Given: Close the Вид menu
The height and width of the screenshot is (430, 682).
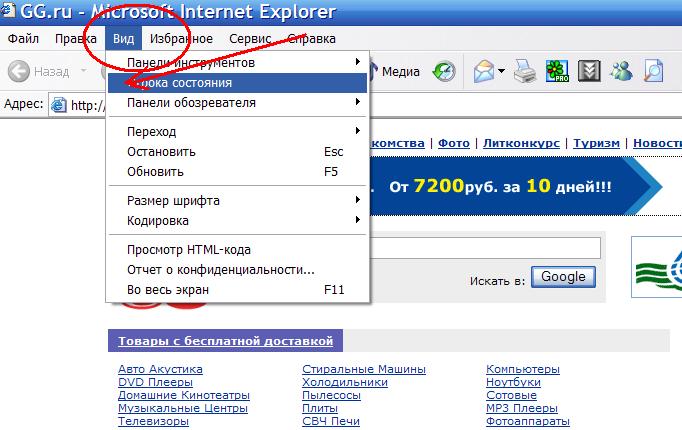Looking at the screenshot, I should coord(124,39).
